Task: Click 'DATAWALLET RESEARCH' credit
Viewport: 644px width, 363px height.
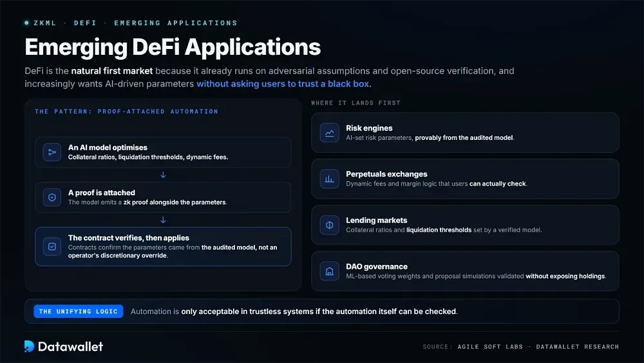Action: [578, 346]
